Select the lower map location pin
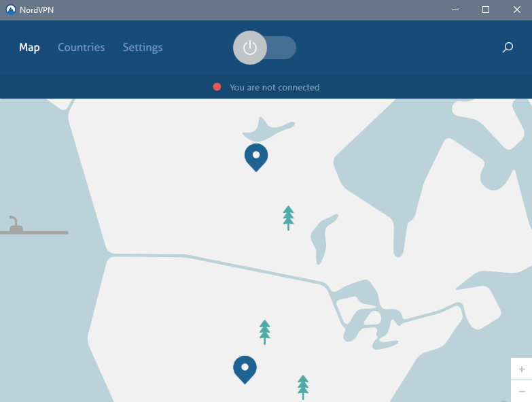The height and width of the screenshot is (402, 532). click(245, 370)
